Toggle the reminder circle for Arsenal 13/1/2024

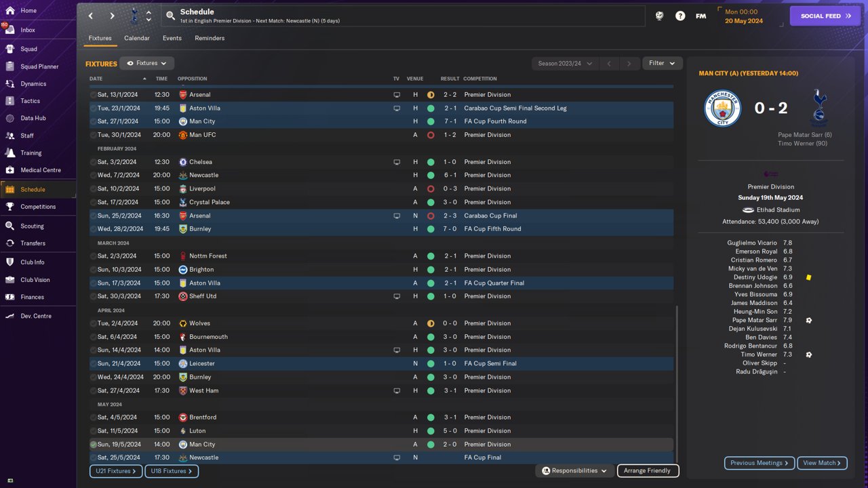(x=94, y=95)
